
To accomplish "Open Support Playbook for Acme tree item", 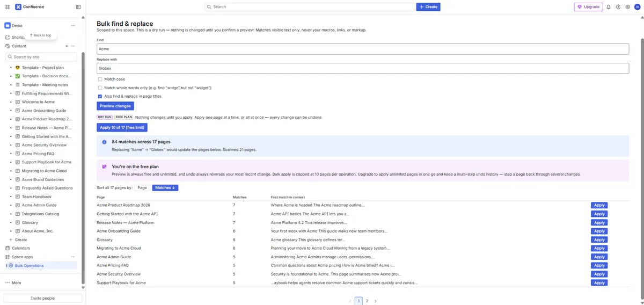I will pos(47,162).
